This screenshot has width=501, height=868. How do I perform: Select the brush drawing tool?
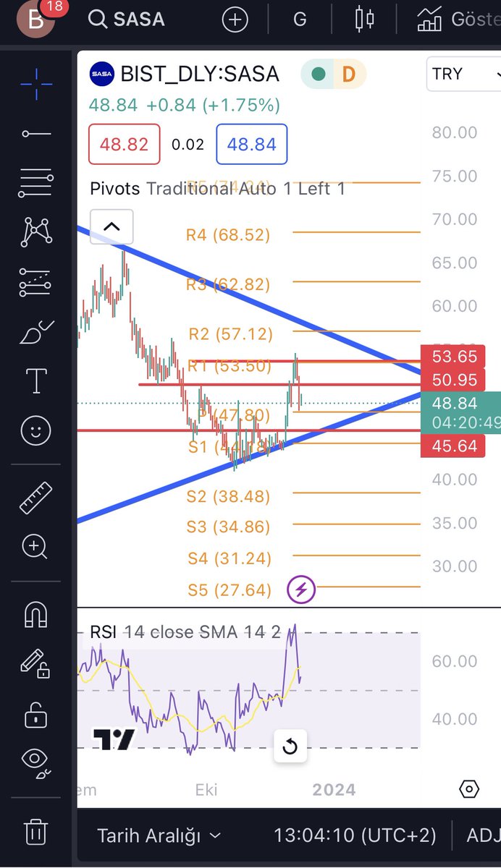pyautogui.click(x=36, y=332)
